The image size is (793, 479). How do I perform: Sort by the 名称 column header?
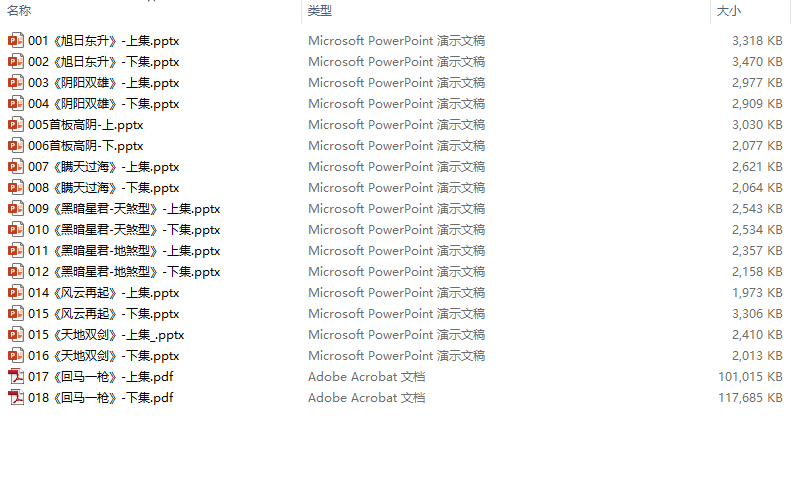[19, 11]
